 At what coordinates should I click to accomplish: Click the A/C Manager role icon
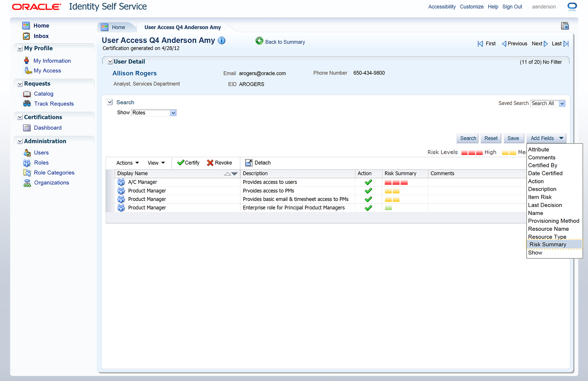(x=121, y=182)
